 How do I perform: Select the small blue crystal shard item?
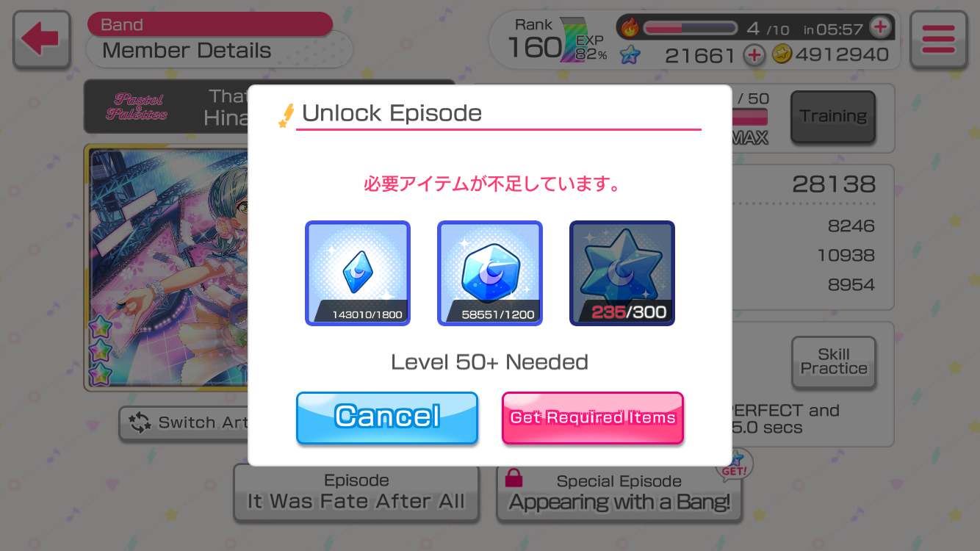click(358, 273)
